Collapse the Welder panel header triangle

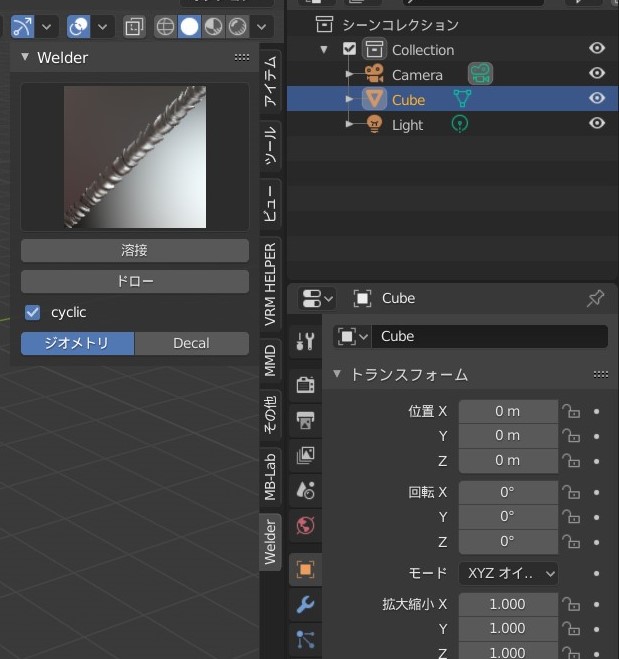point(25,57)
